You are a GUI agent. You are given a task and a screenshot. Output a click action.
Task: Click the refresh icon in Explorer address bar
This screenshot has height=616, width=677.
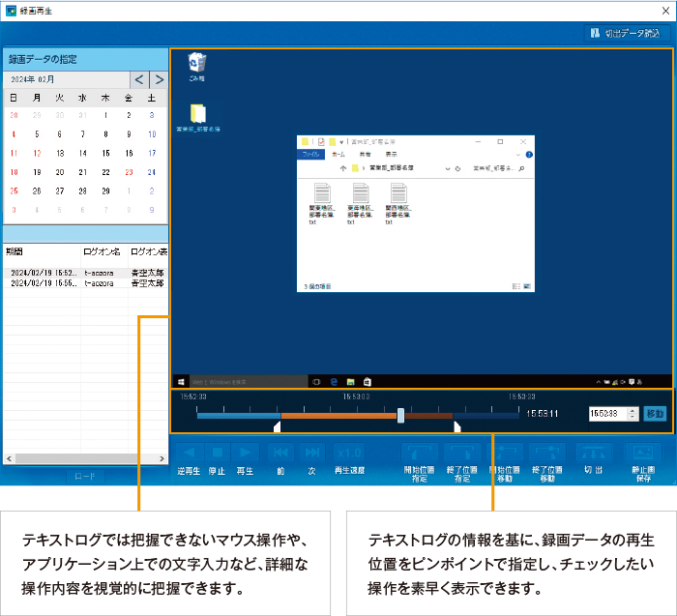457,169
